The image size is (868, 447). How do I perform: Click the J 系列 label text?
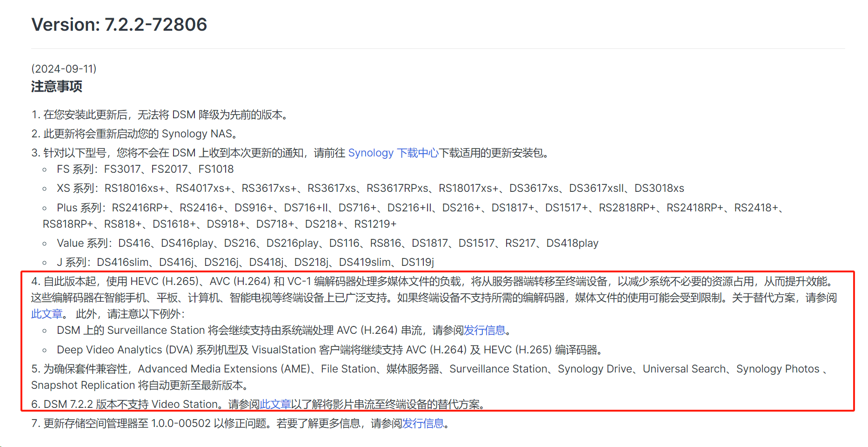73,262
